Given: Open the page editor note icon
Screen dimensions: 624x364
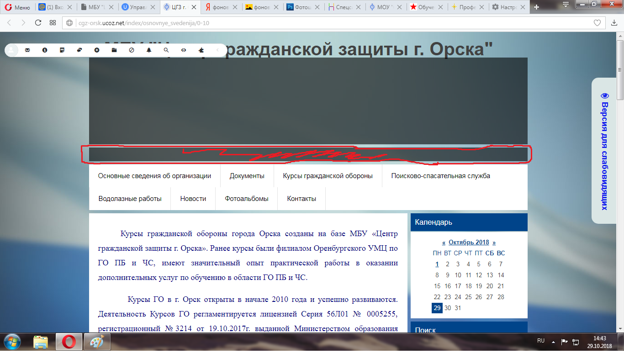Looking at the screenshot, I should (x=62, y=50).
